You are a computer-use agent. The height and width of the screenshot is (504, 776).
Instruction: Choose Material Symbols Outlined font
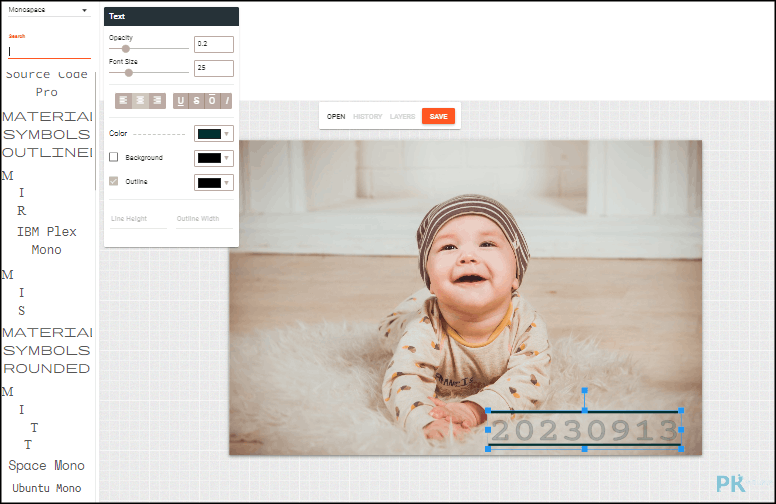pos(47,135)
